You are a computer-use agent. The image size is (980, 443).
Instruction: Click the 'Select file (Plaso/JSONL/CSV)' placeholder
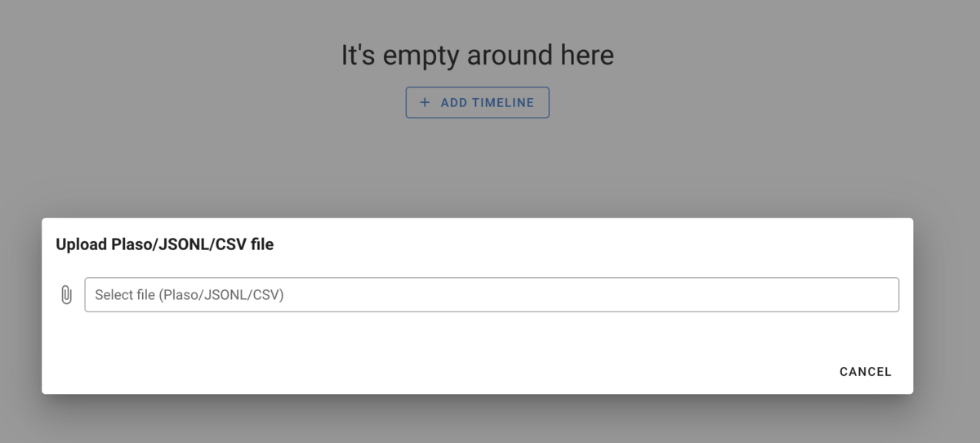pos(189,295)
